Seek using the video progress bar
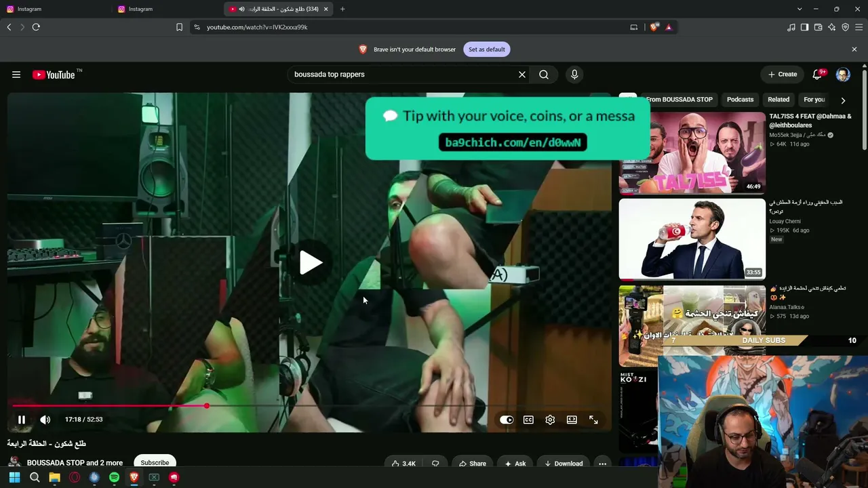 click(310, 406)
